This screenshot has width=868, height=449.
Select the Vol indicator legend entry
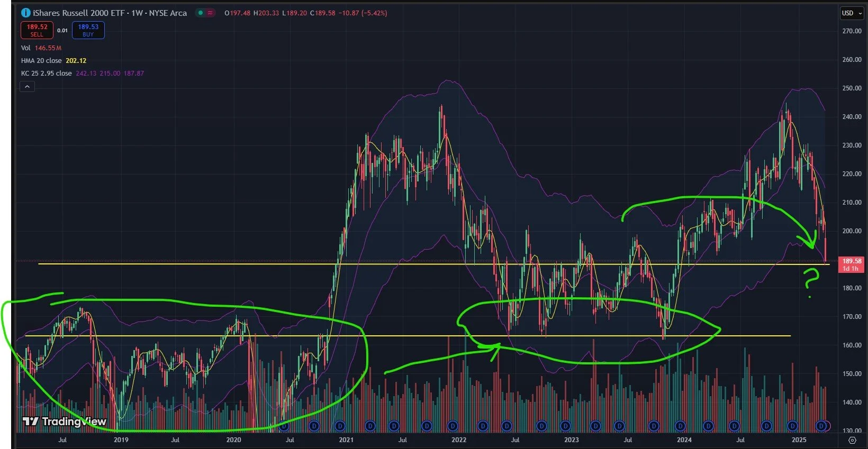pos(26,48)
